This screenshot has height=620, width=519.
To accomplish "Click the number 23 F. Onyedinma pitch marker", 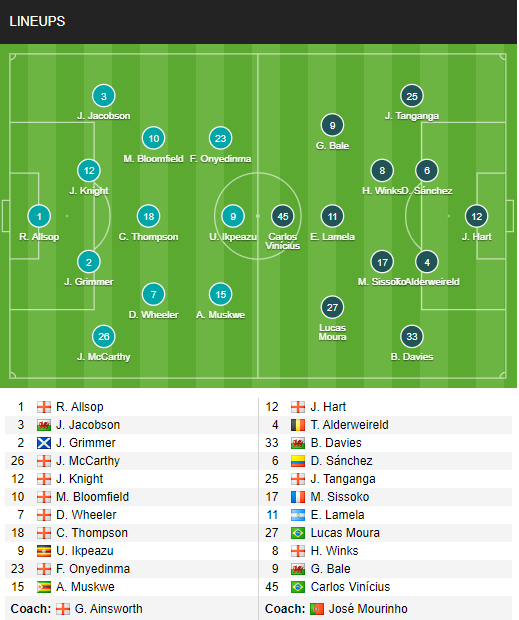I will tap(221, 138).
